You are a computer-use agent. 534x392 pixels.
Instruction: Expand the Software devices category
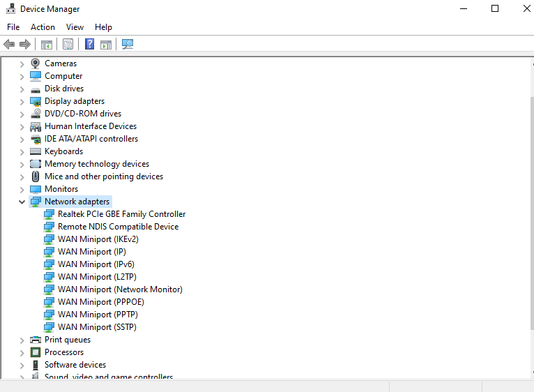[x=22, y=365]
